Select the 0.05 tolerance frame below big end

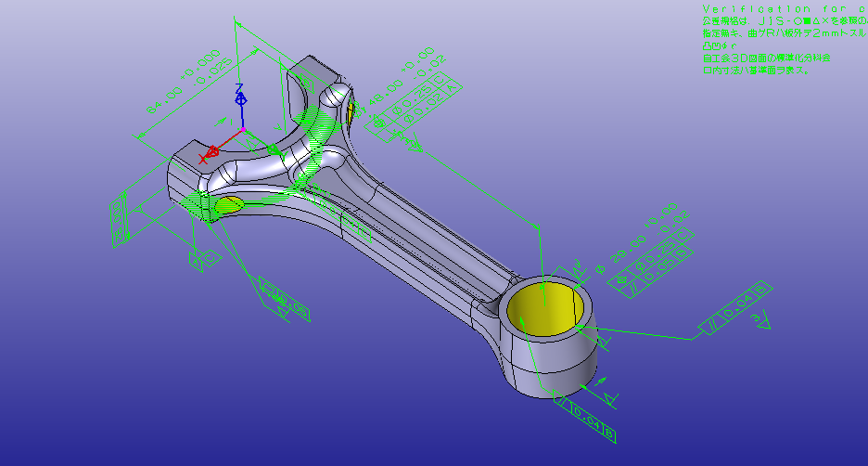[284, 297]
